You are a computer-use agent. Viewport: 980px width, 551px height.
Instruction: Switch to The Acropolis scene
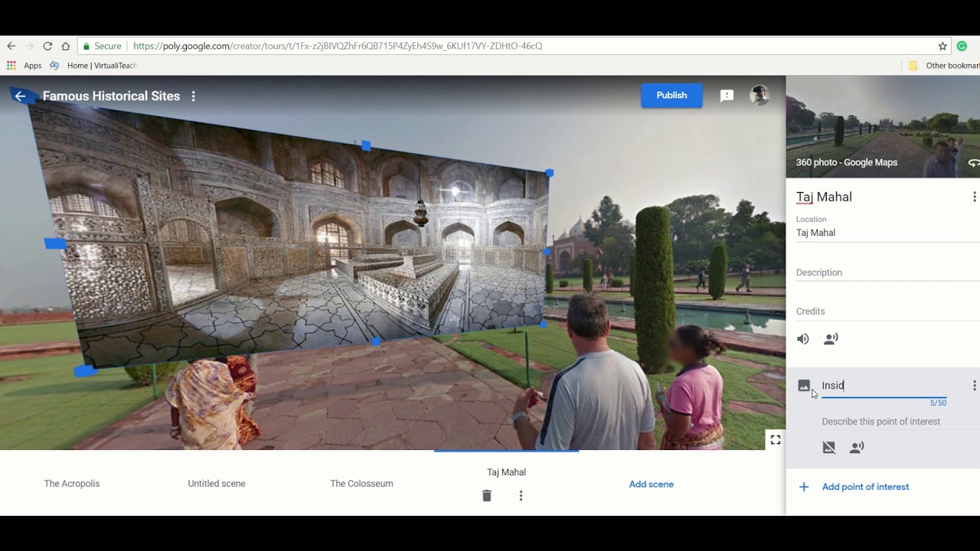pos(72,484)
